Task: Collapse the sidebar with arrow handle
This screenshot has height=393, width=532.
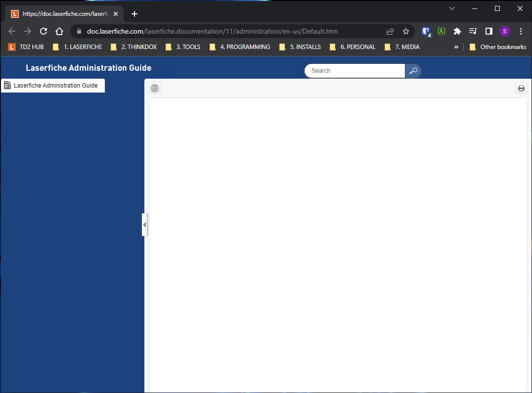Action: pyautogui.click(x=144, y=225)
